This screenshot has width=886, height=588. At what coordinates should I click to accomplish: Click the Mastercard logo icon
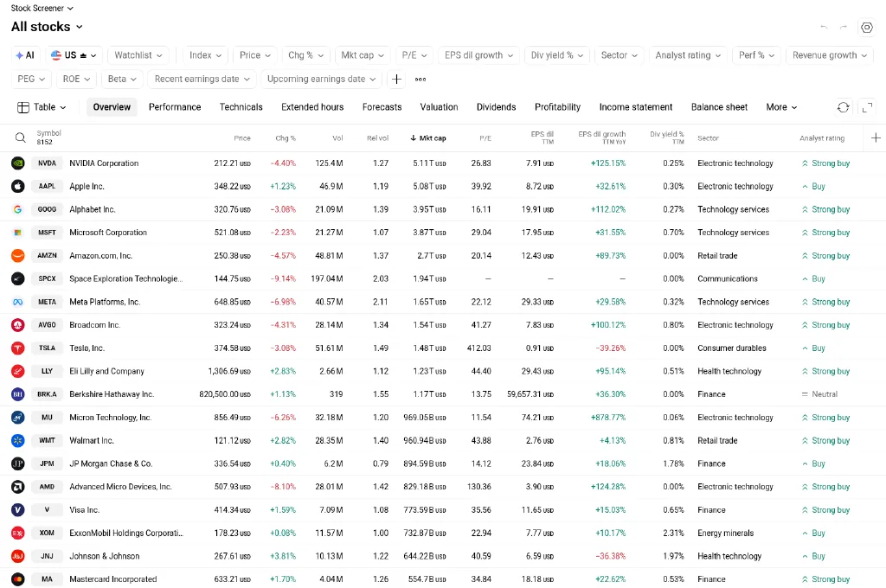coord(18,579)
